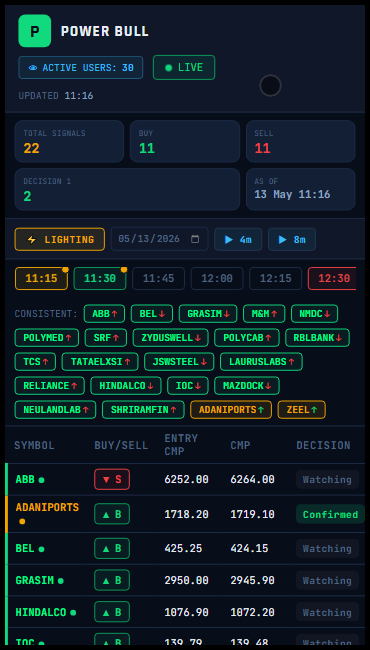Click the orange ZEEL chip
This screenshot has height=650, width=370.
coord(302,410)
